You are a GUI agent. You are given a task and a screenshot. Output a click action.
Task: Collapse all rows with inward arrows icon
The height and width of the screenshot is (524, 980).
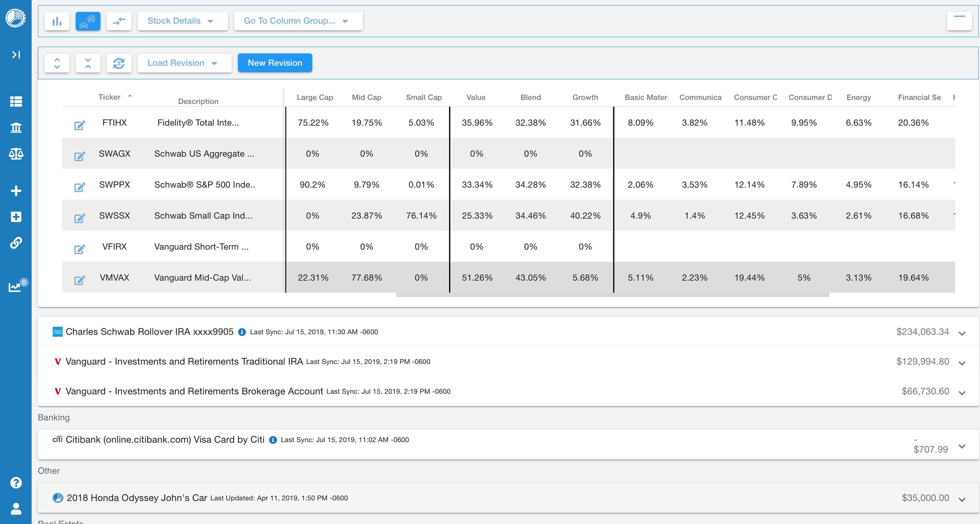tap(88, 63)
